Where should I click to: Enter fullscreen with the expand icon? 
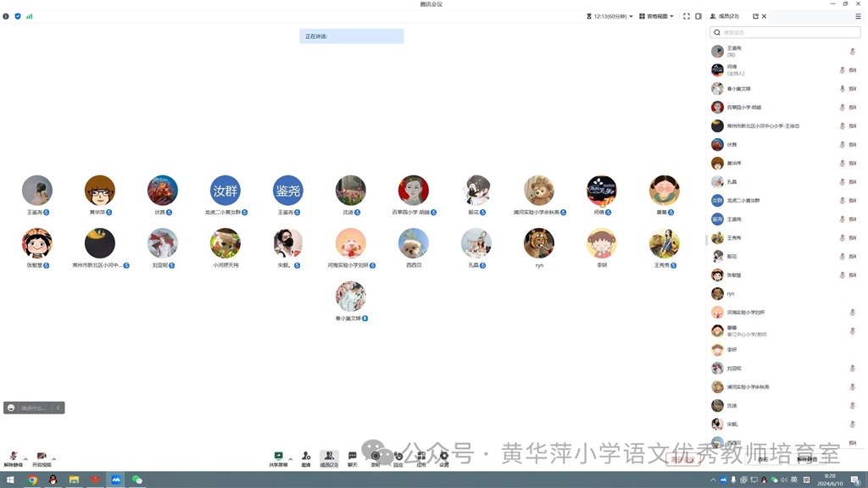[x=687, y=17]
